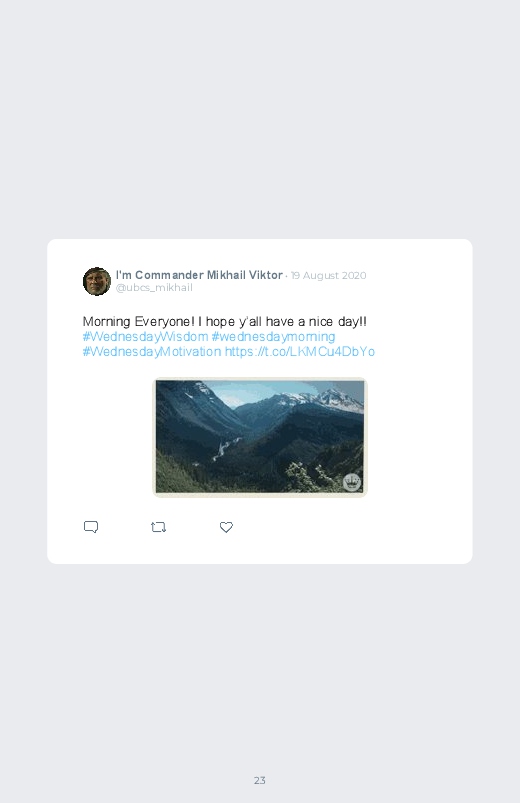This screenshot has height=803, width=520.
Task: Click the page number 23
Action: (x=260, y=780)
